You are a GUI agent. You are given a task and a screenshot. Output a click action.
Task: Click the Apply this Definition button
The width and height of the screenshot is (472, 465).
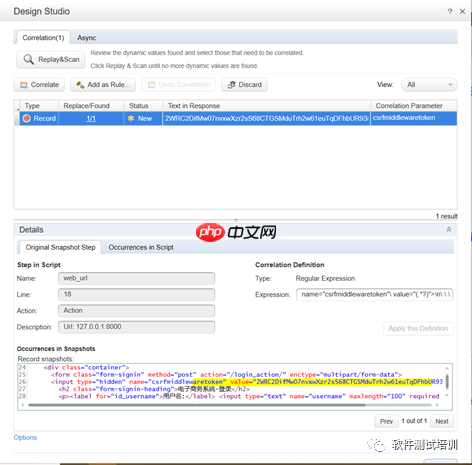[418, 329]
